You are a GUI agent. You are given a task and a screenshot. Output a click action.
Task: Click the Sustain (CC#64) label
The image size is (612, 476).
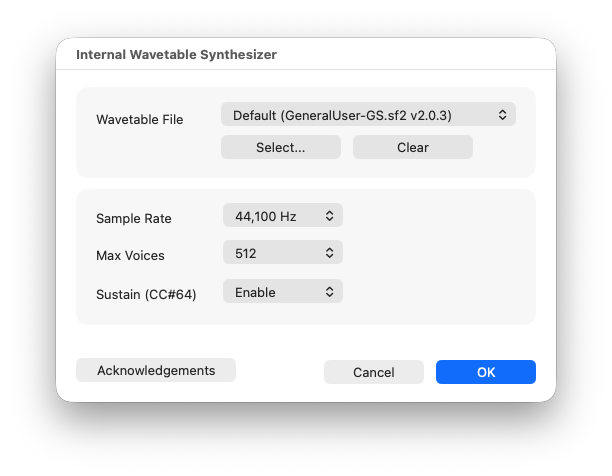click(146, 295)
